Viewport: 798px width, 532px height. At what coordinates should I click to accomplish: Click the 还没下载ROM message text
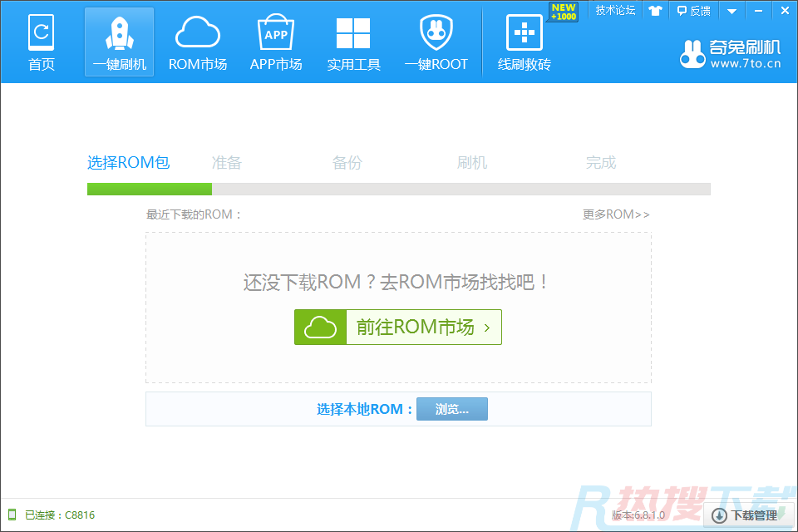[x=395, y=282]
